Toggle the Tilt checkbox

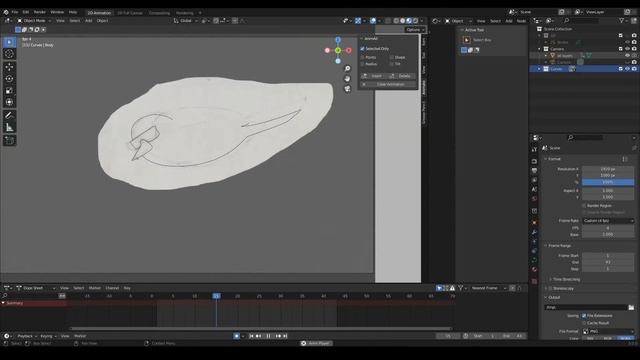(x=392, y=64)
